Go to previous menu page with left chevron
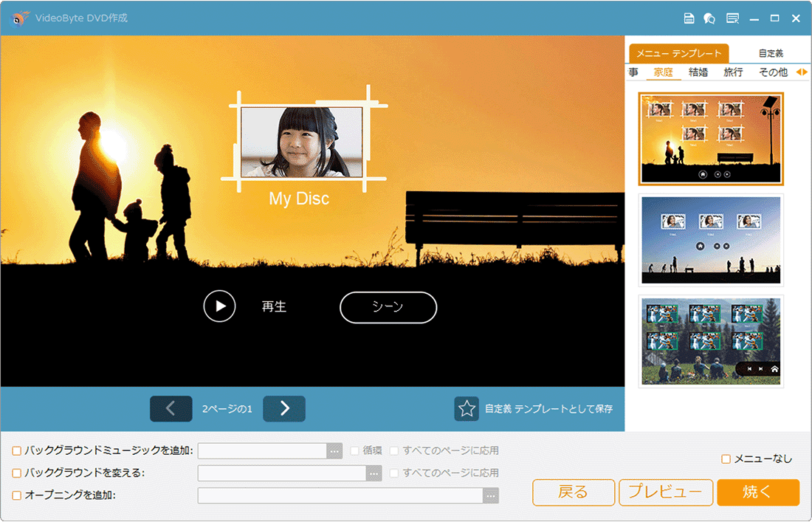 tap(171, 408)
